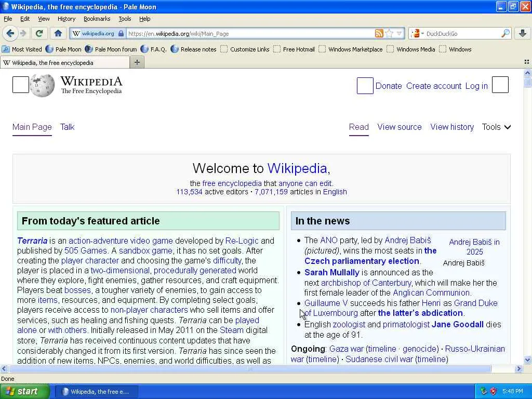Image resolution: width=532 pixels, height=399 pixels.
Task: Open the Pale Moon forum bookmark
Action: pyautogui.click(x=111, y=49)
